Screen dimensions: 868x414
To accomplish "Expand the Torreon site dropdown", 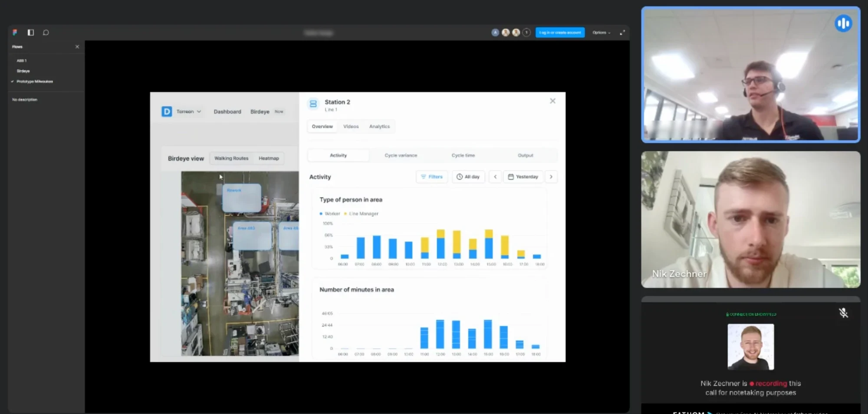I will (188, 112).
